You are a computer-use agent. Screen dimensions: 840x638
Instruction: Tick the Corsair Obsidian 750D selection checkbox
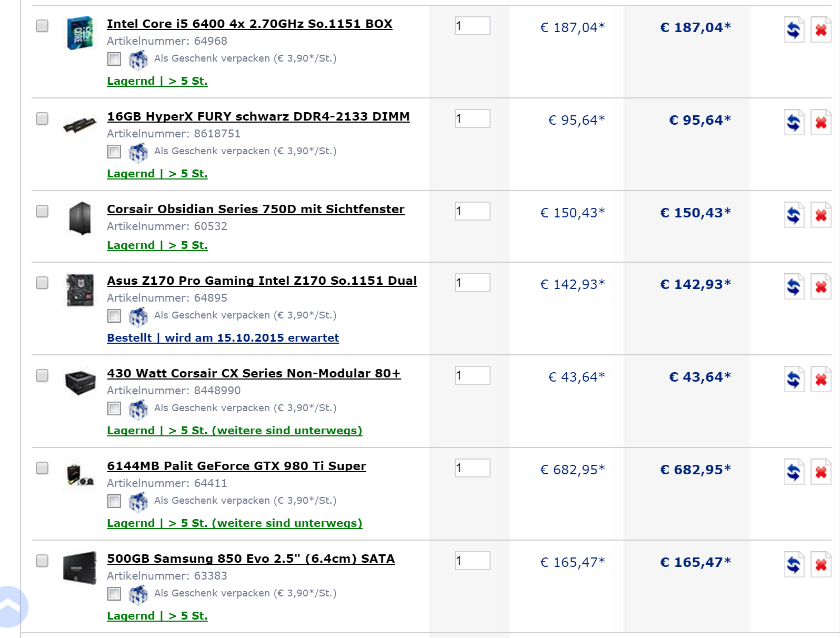tap(42, 211)
